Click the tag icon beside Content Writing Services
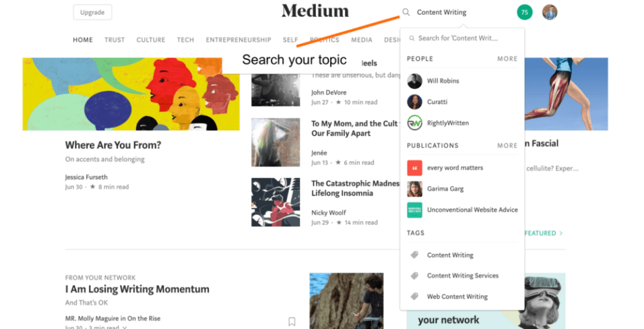This screenshot has width=644, height=329. pos(414,276)
